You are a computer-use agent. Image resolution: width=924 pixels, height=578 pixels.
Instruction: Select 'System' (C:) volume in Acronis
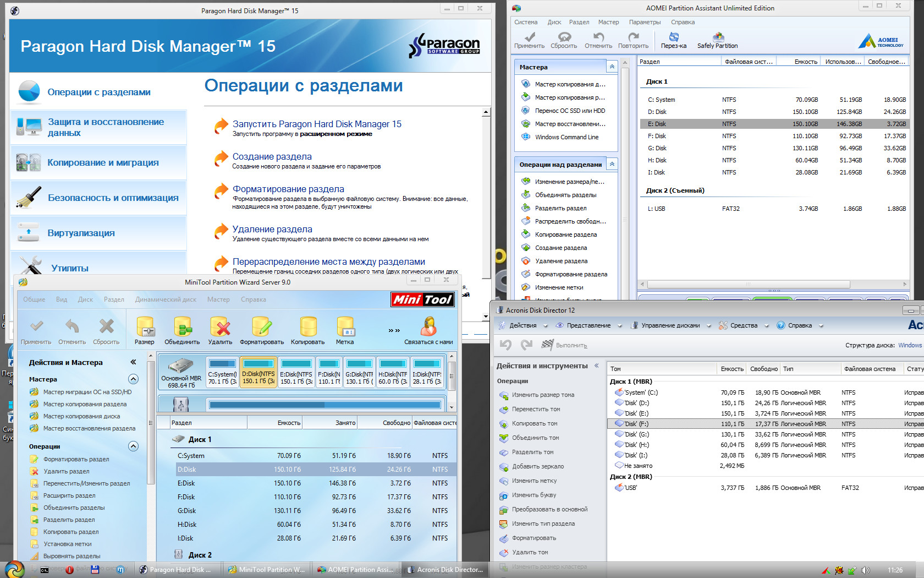pyautogui.click(x=766, y=392)
